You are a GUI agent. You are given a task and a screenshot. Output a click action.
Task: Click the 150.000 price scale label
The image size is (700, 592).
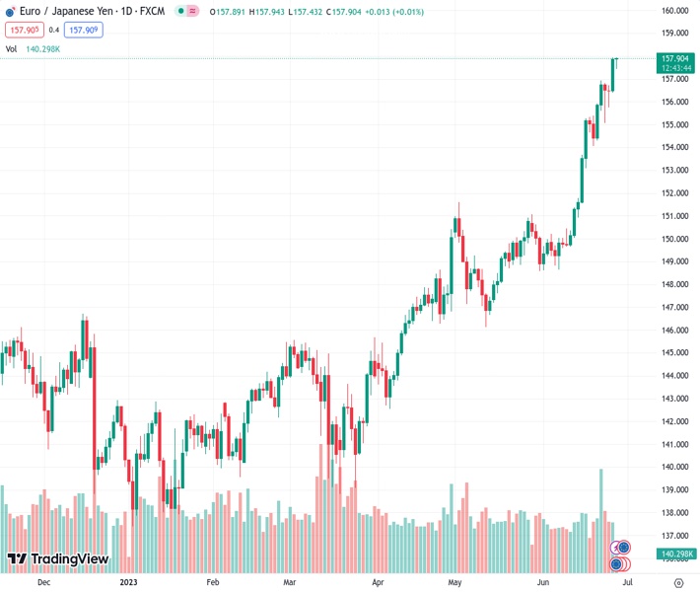click(674, 239)
